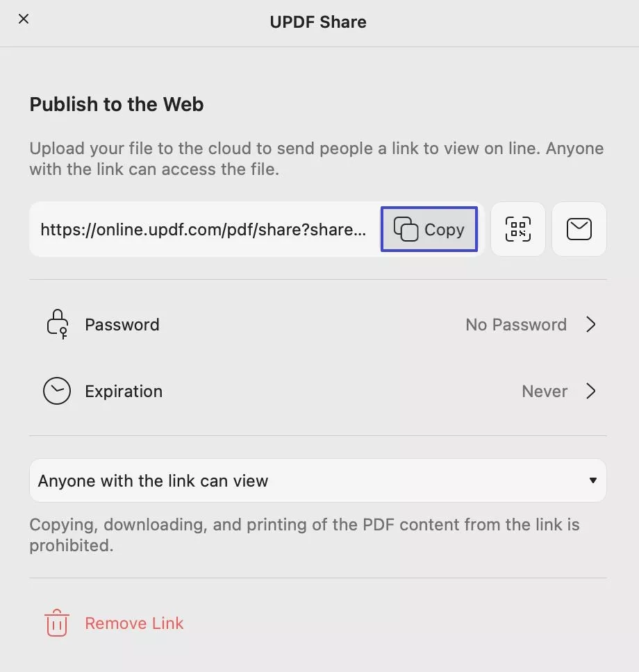Open Password row to set a password
Image resolution: width=639 pixels, height=672 pixels.
click(122, 324)
